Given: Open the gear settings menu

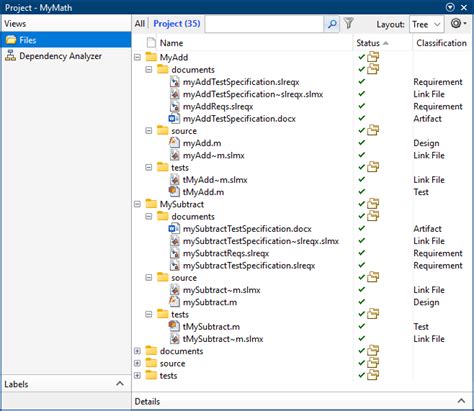Looking at the screenshot, I should [459, 24].
